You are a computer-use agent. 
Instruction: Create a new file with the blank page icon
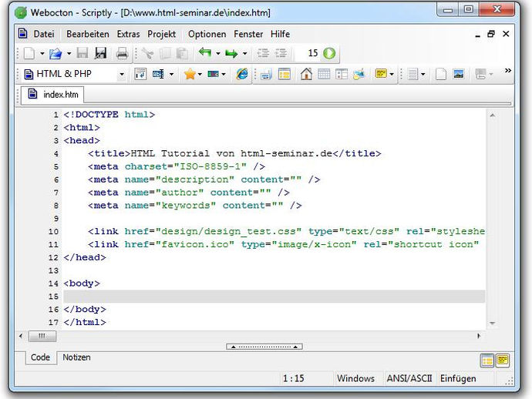click(29, 53)
